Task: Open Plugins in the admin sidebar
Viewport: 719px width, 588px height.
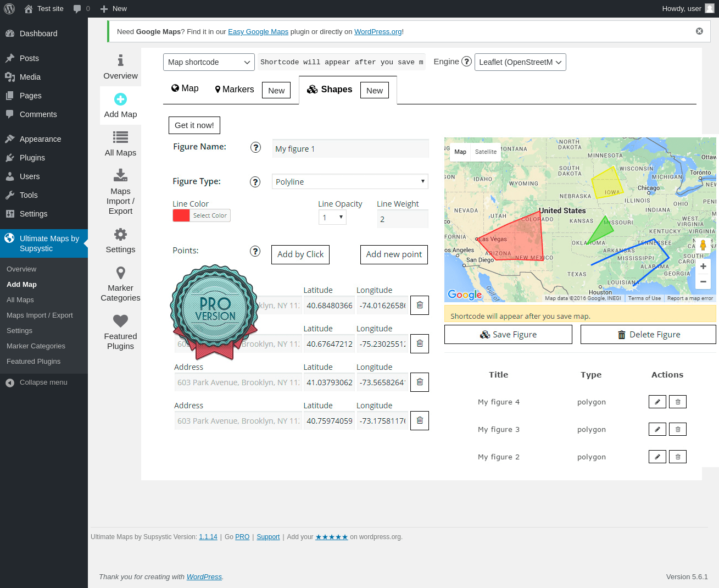Action: click(32, 158)
